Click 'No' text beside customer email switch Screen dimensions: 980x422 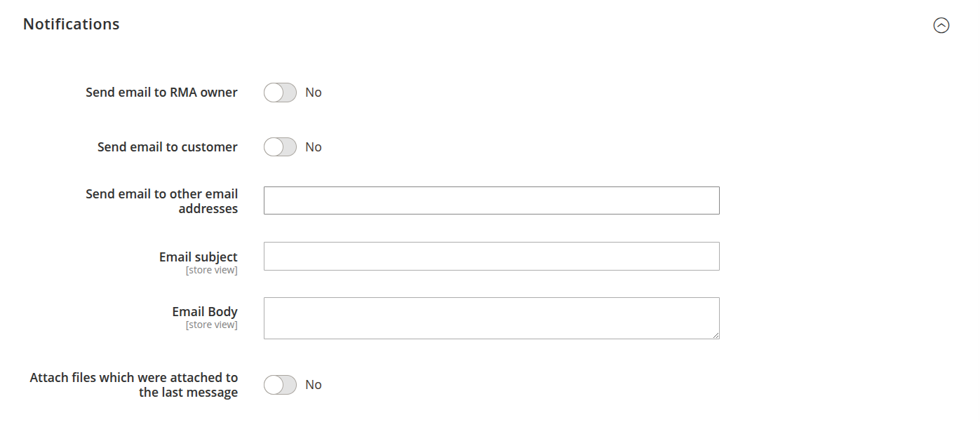coord(314,147)
